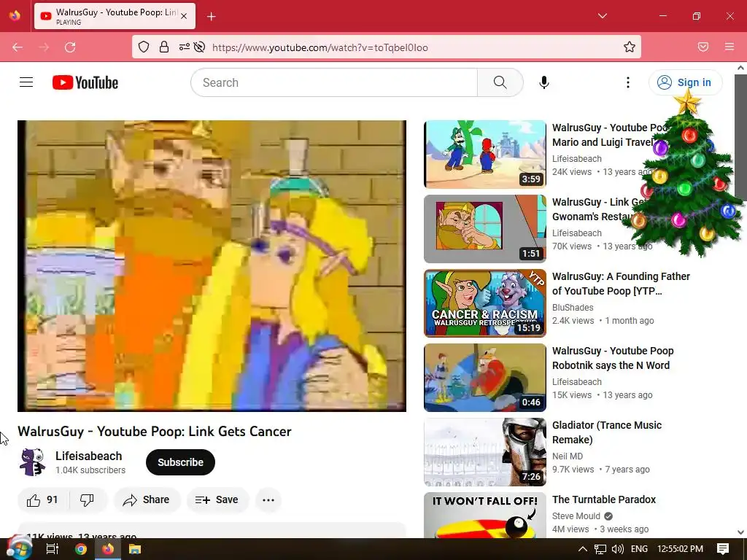Open the Lifeisabeach channel avatar

click(x=32, y=462)
